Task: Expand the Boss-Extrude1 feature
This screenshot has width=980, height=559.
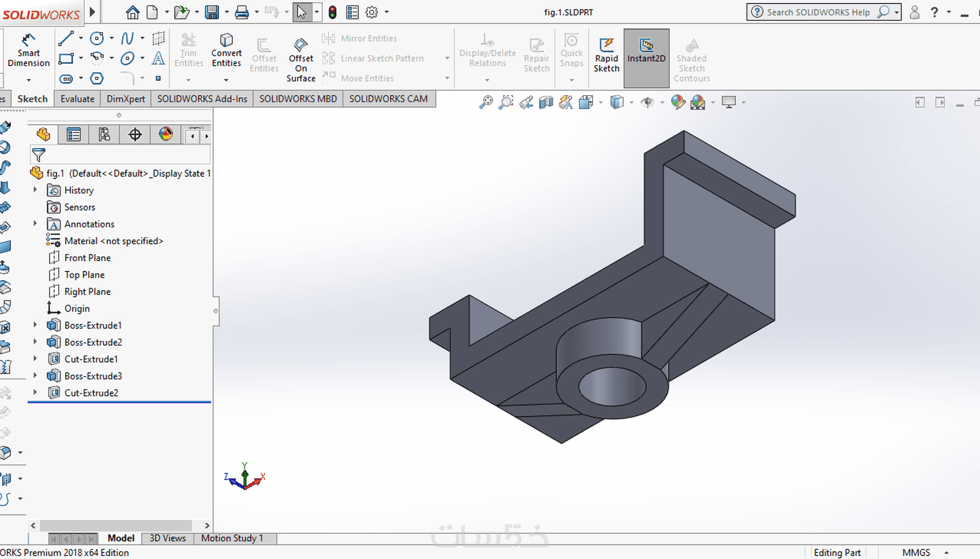Action: pyautogui.click(x=35, y=325)
